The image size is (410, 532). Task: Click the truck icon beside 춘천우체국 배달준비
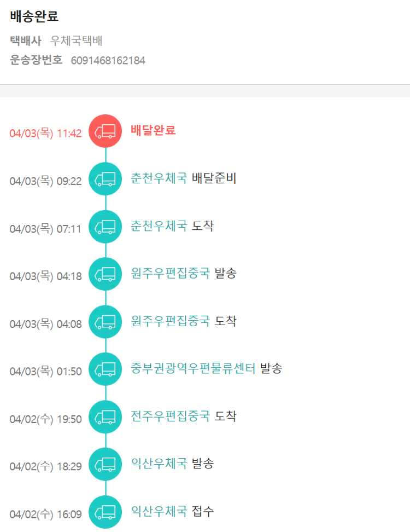(x=106, y=179)
